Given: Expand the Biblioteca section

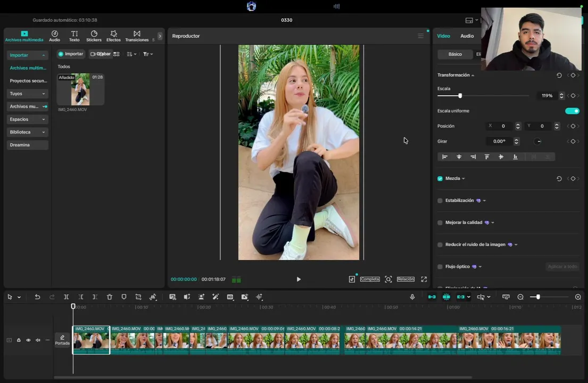Looking at the screenshot, I should pos(27,132).
